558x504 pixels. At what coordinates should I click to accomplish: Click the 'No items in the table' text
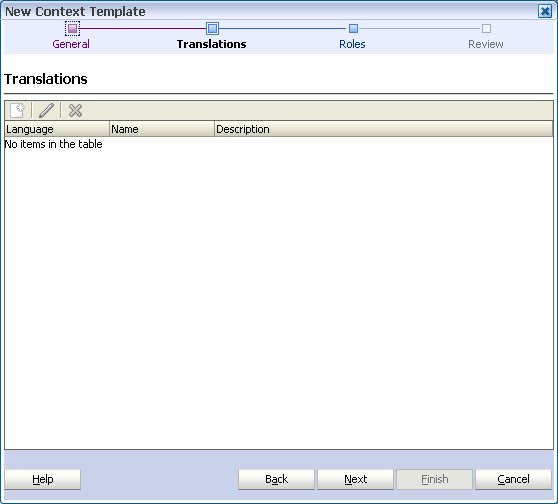tap(53, 144)
